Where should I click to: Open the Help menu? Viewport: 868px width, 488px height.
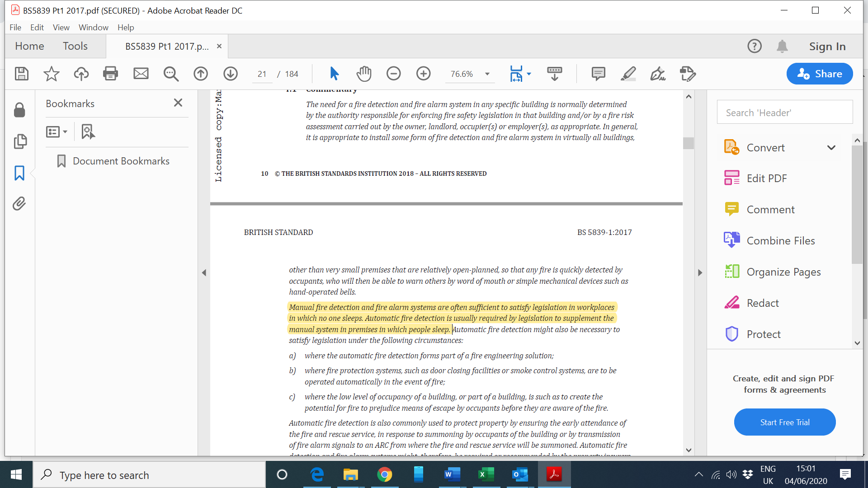point(126,27)
